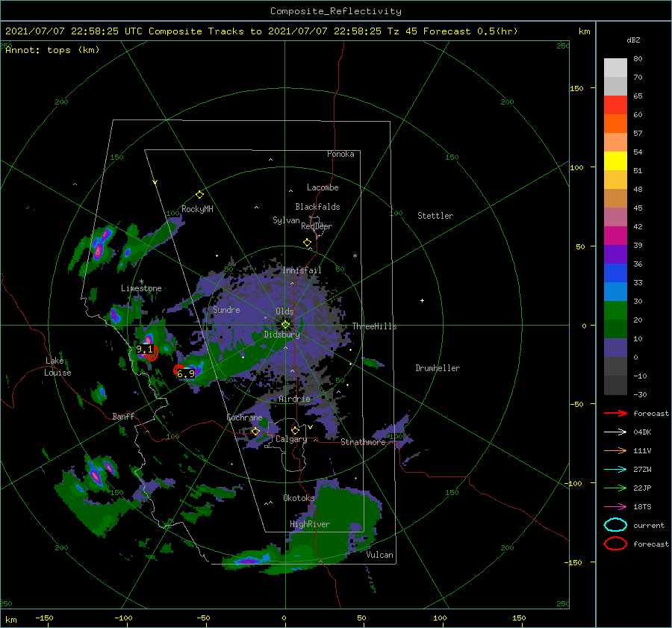The height and width of the screenshot is (628, 672).
Task: Click the magenta 18TS arrow legend icon
Action: tap(615, 507)
